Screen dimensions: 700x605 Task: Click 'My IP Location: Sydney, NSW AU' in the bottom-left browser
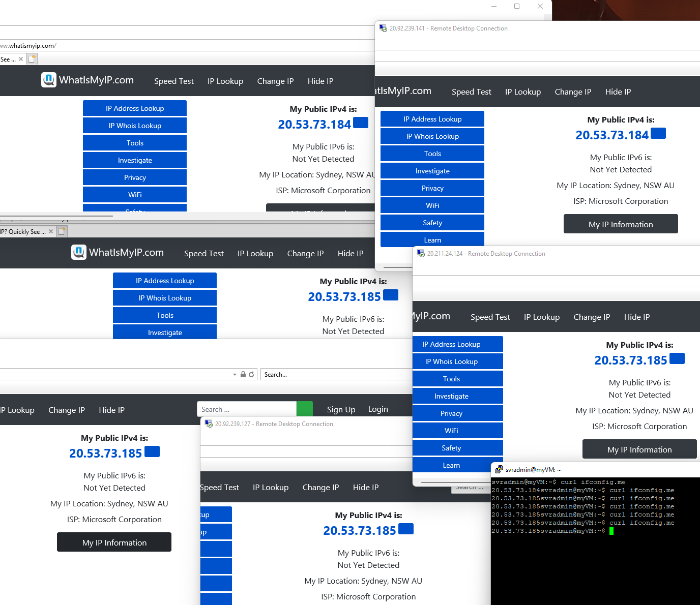(x=109, y=503)
